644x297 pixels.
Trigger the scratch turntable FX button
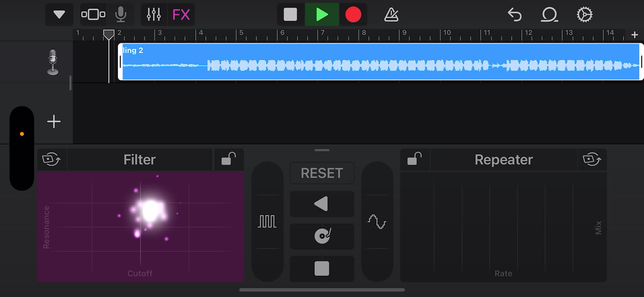[322, 236]
